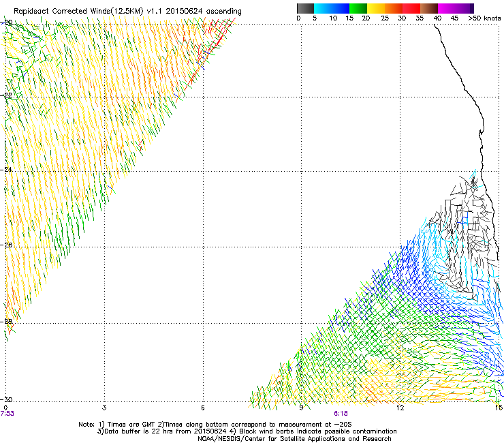Click the -26 latitude axis label
This screenshot has height=443, width=504.
[x=6, y=245]
